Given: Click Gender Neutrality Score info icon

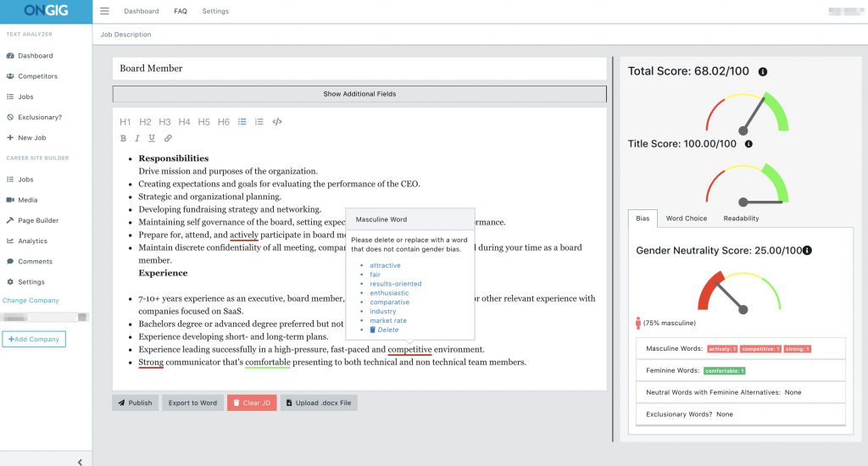Looking at the screenshot, I should click(807, 251).
